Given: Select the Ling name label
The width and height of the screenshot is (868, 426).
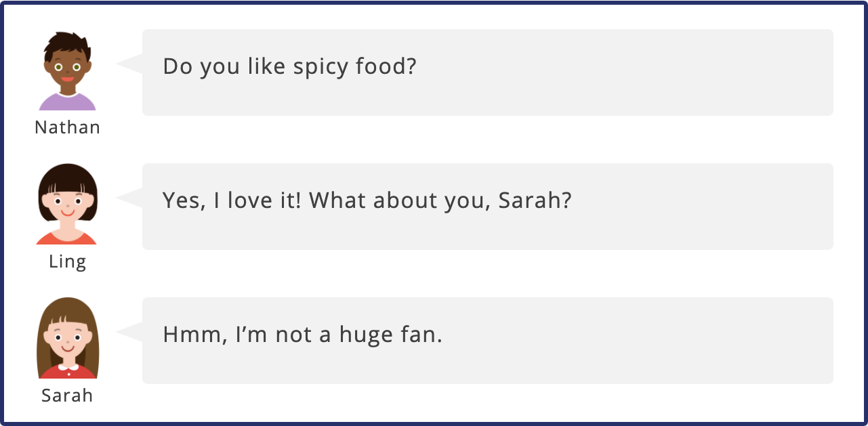Looking at the screenshot, I should point(67,261).
